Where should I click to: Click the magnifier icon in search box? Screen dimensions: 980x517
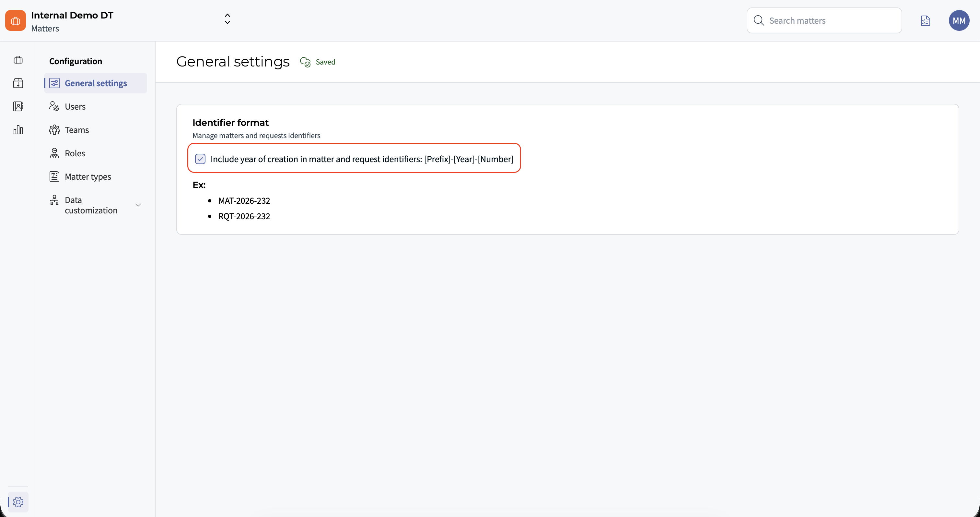pos(759,20)
